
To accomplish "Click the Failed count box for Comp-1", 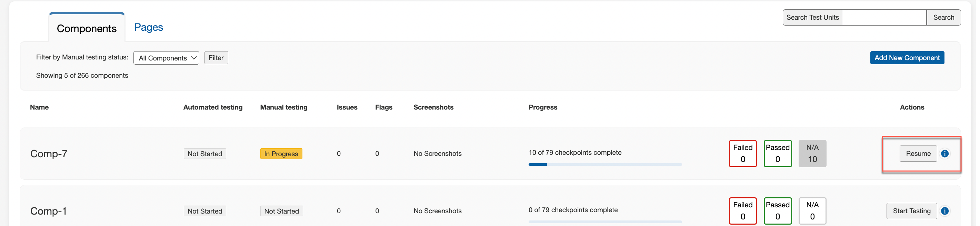I will coord(743,211).
